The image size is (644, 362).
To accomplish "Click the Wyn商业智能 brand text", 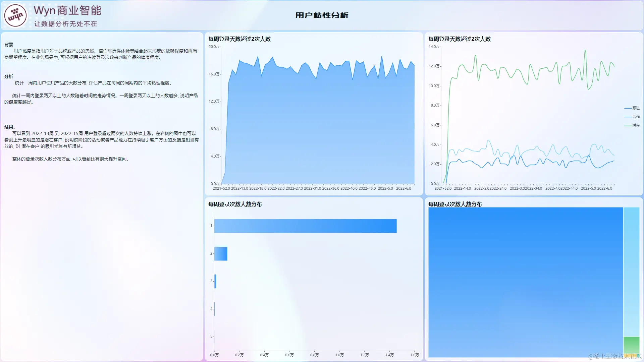I will pyautogui.click(x=67, y=11).
